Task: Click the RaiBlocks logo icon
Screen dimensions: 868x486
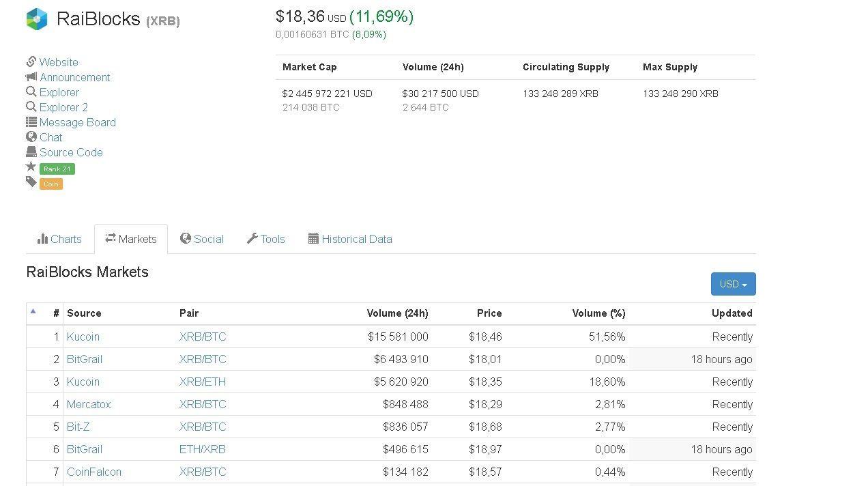Action: point(37,19)
